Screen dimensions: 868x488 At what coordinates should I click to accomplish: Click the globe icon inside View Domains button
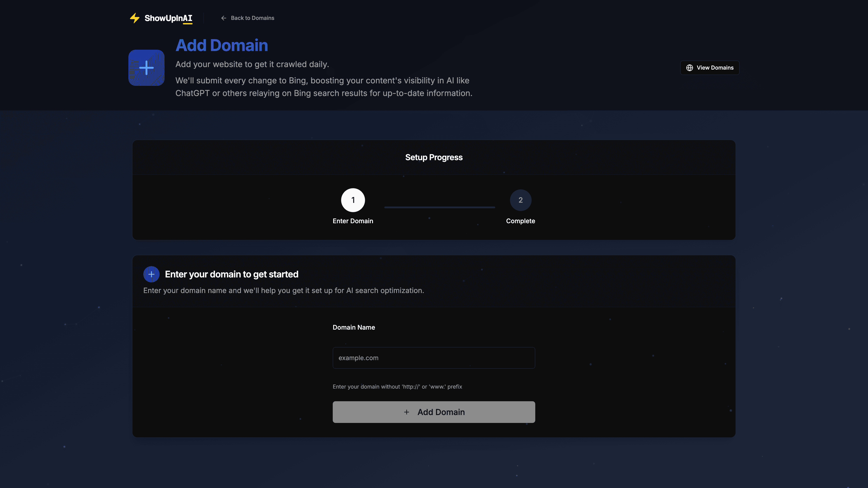(689, 68)
